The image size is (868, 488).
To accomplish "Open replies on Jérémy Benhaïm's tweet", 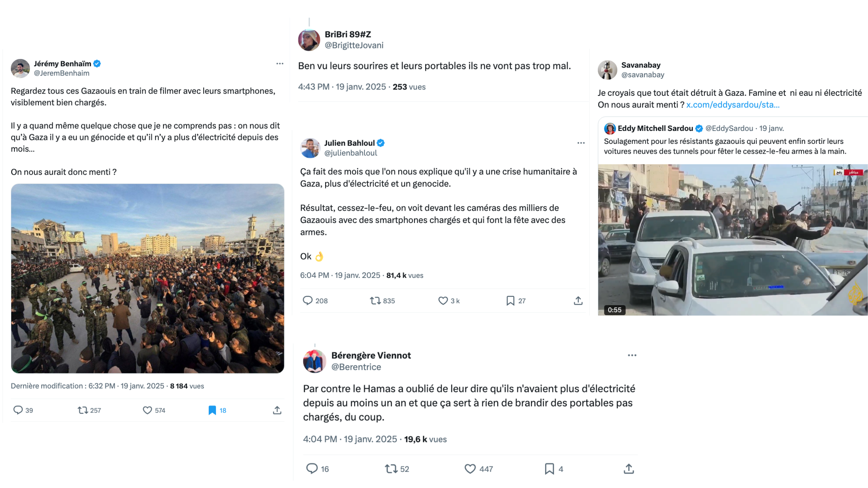I will pyautogui.click(x=18, y=410).
